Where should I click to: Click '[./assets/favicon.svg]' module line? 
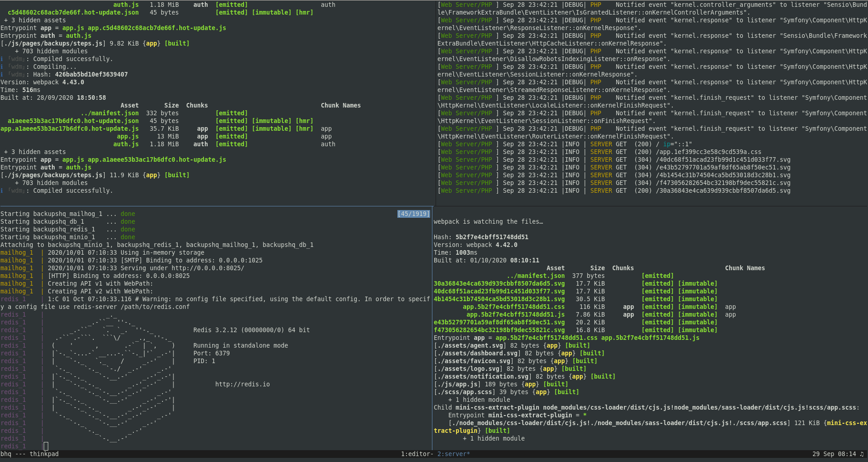[516, 361]
